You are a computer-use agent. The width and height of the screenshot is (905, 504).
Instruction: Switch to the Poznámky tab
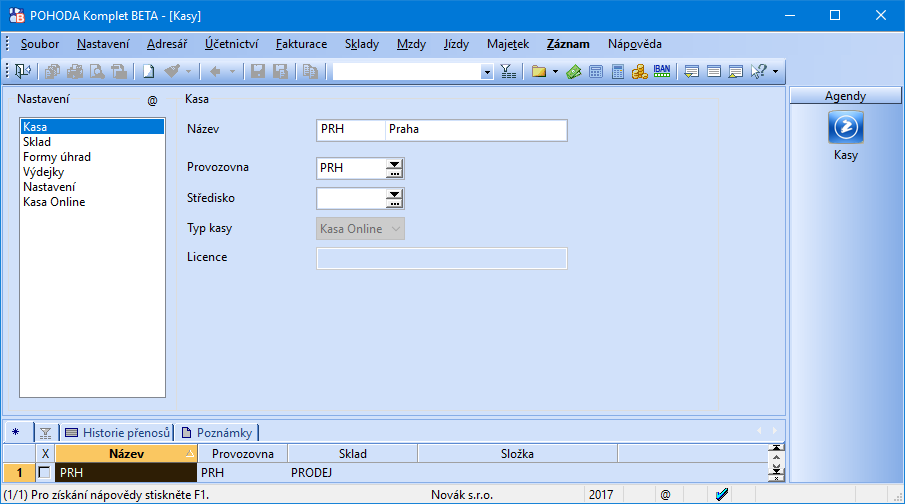coord(217,432)
